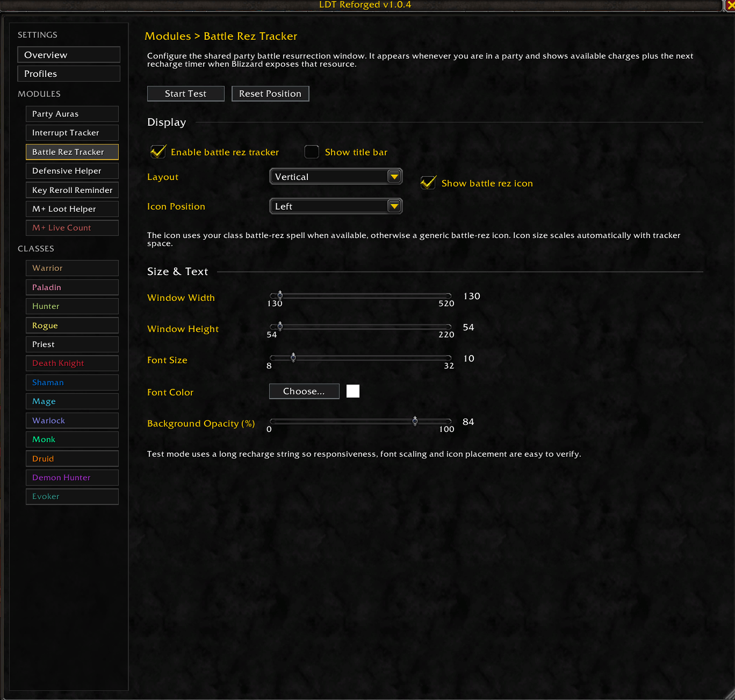The image size is (735, 700).
Task: Open the Layout dropdown set to Vertical
Action: [x=336, y=177]
